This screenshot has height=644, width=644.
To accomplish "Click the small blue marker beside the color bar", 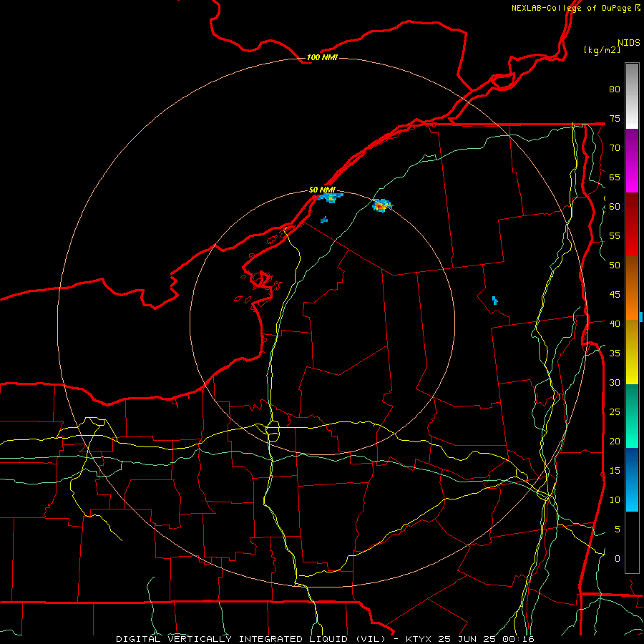I will (x=641, y=317).
